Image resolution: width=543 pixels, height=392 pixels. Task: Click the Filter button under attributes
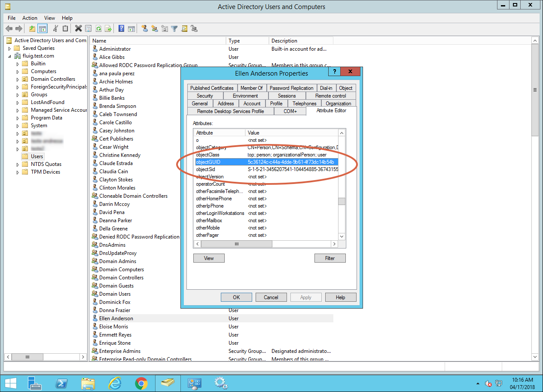330,258
